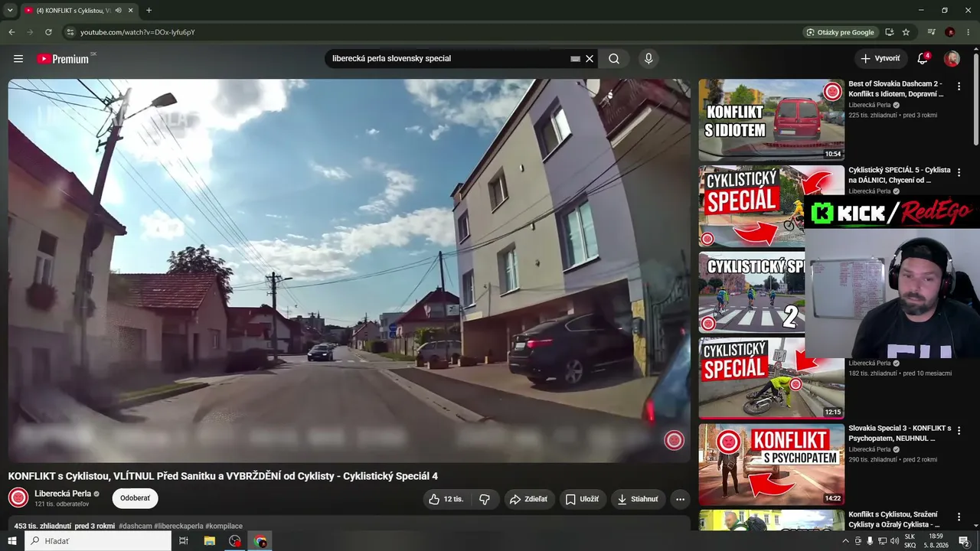Open options for Cyklistický SPECIÁL 5
Viewport: 980px width, 551px height.
click(959, 173)
